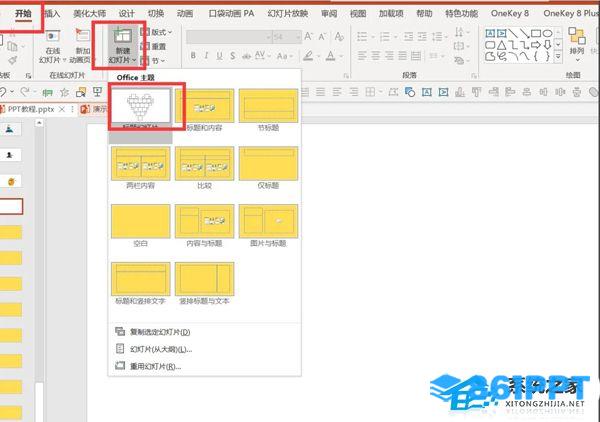Click the increase font size icon
The width and height of the screenshot is (600, 422).
click(x=308, y=37)
